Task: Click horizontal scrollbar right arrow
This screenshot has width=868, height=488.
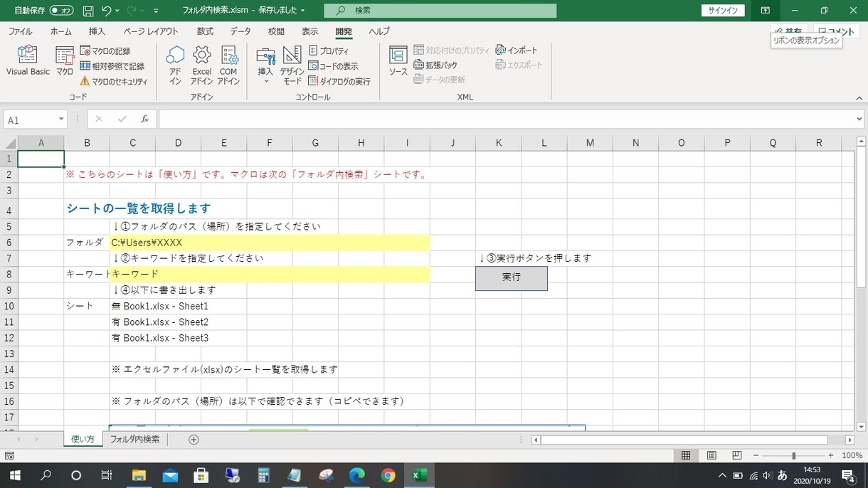Action: [x=850, y=440]
